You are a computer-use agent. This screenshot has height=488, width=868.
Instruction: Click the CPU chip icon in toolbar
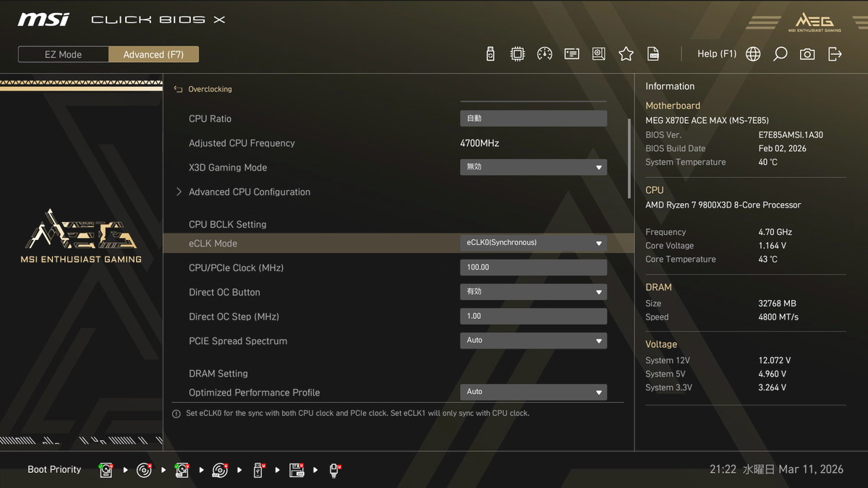point(517,54)
